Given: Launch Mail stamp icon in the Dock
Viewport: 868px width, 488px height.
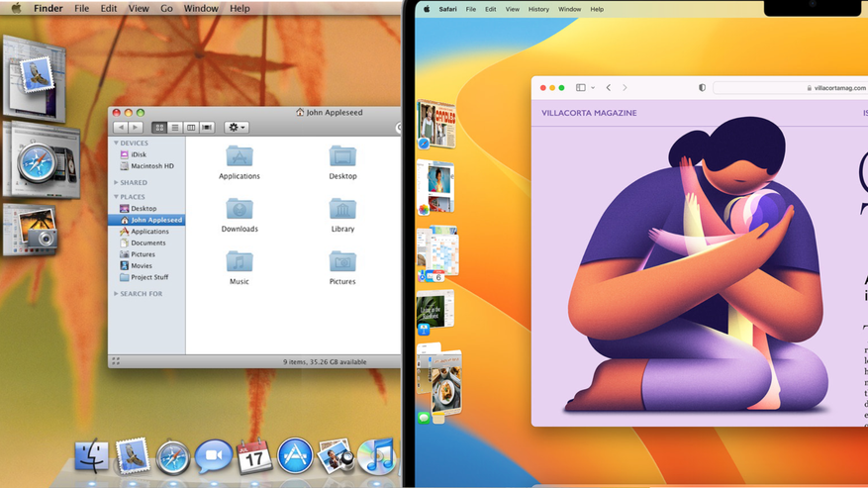Looking at the screenshot, I should click(x=133, y=455).
